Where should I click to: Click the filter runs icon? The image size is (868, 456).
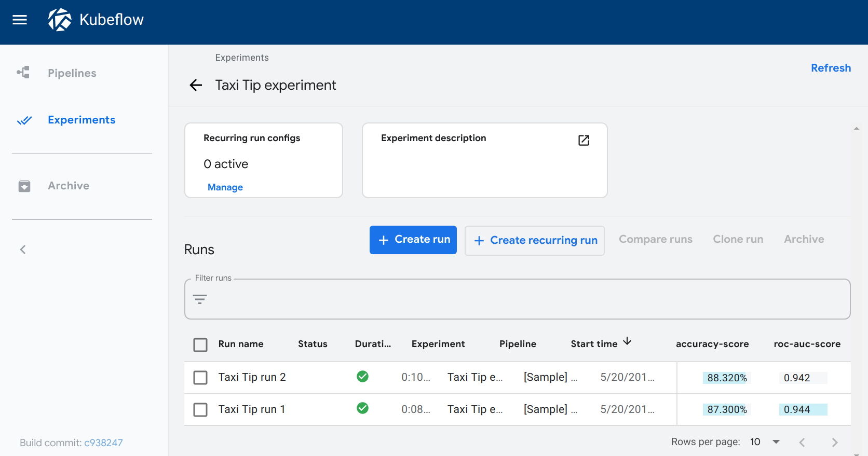click(200, 299)
